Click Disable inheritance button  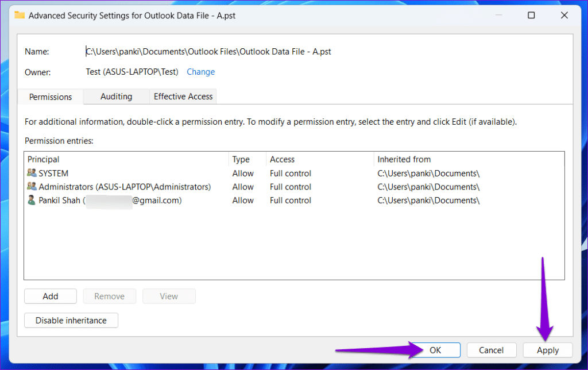pyautogui.click(x=71, y=321)
